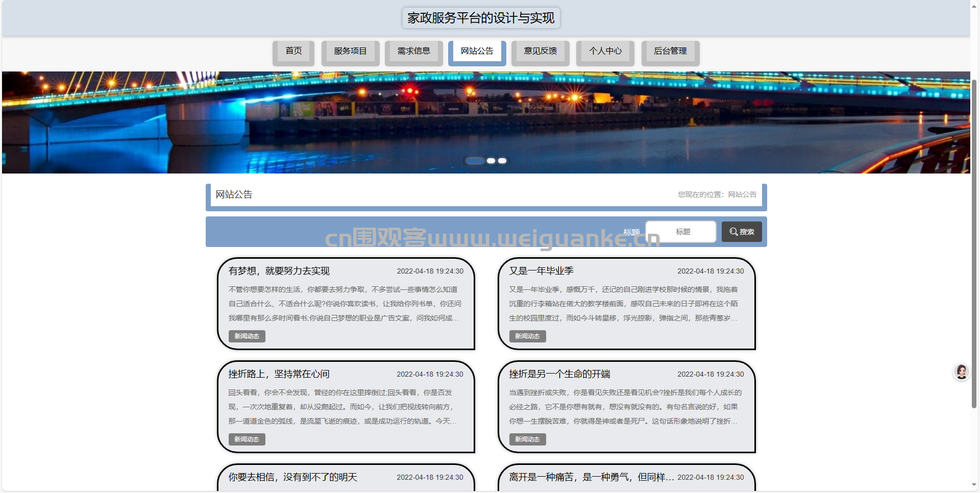This screenshot has height=493, width=980.
Task: Select the first carousel indicator dot
Action: click(475, 161)
